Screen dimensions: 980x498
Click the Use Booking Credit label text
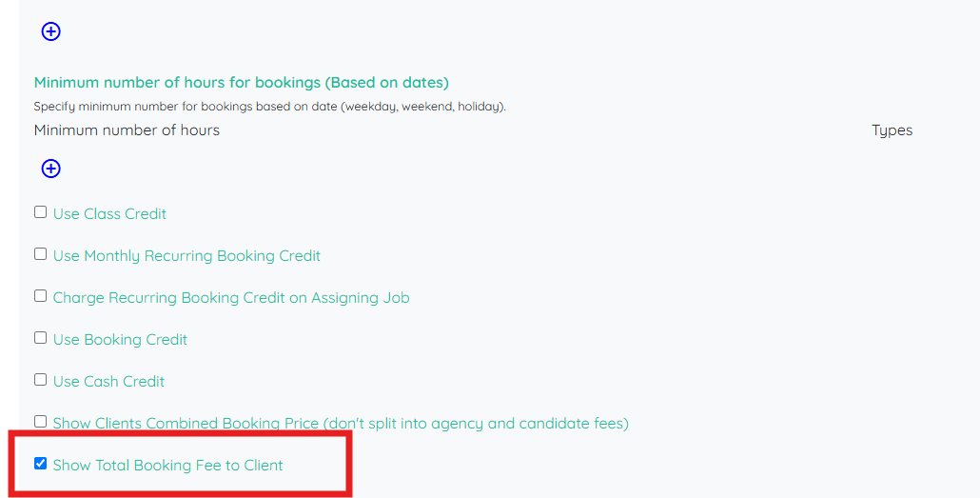120,340
